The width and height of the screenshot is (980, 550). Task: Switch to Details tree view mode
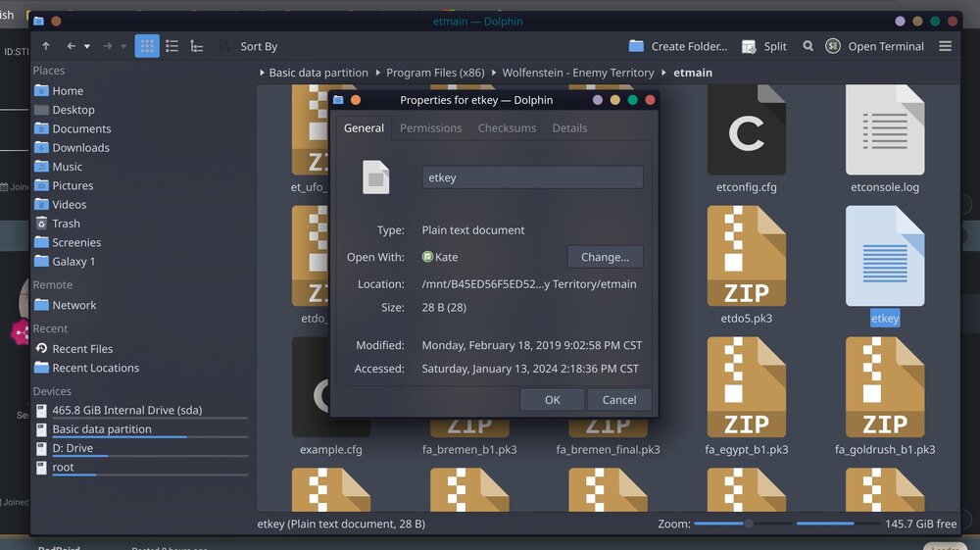[x=197, y=46]
